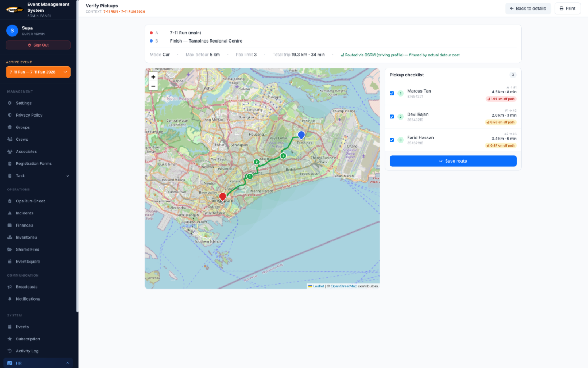The width and height of the screenshot is (588, 368).
Task: Click the Shared Files folder icon
Action: (x=10, y=249)
